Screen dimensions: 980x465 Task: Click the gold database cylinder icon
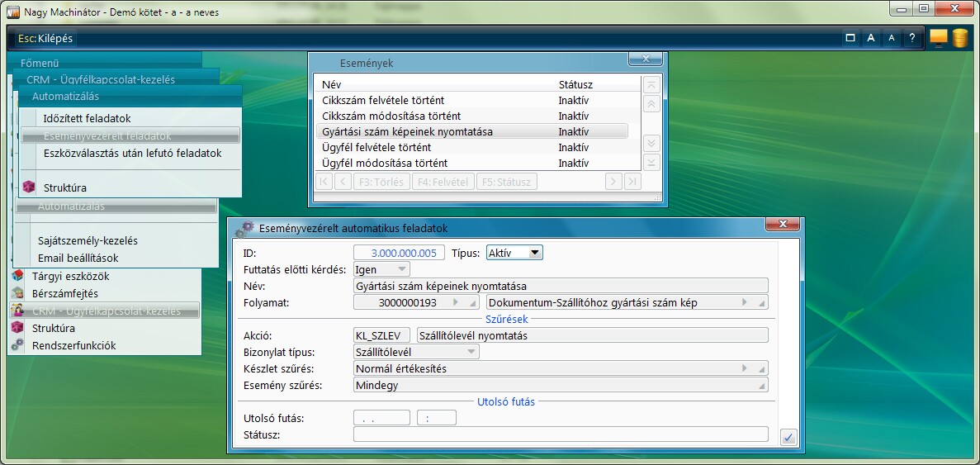pyautogui.click(x=959, y=37)
